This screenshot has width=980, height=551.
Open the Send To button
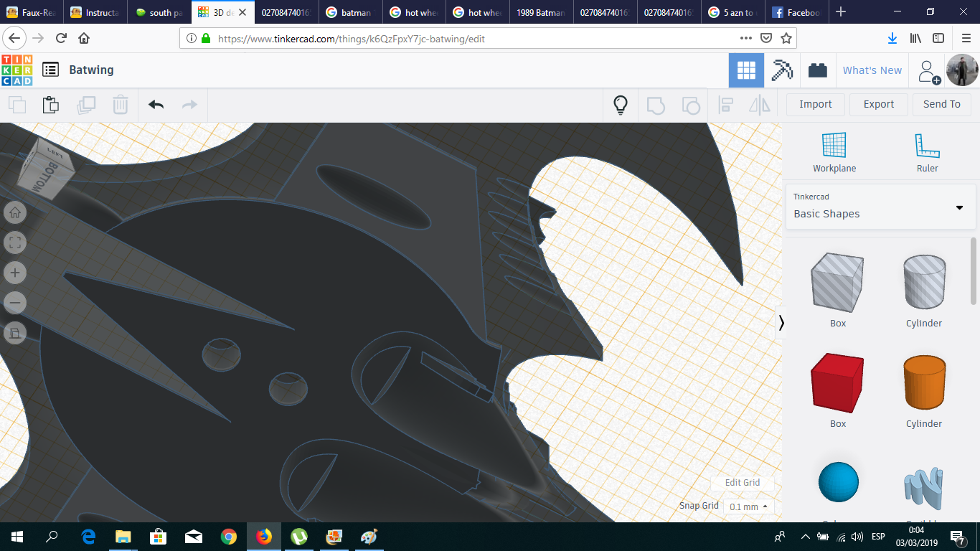(942, 104)
